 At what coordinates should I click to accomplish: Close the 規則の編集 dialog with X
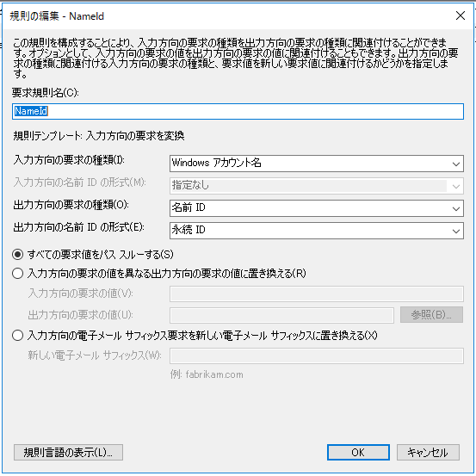[x=461, y=15]
